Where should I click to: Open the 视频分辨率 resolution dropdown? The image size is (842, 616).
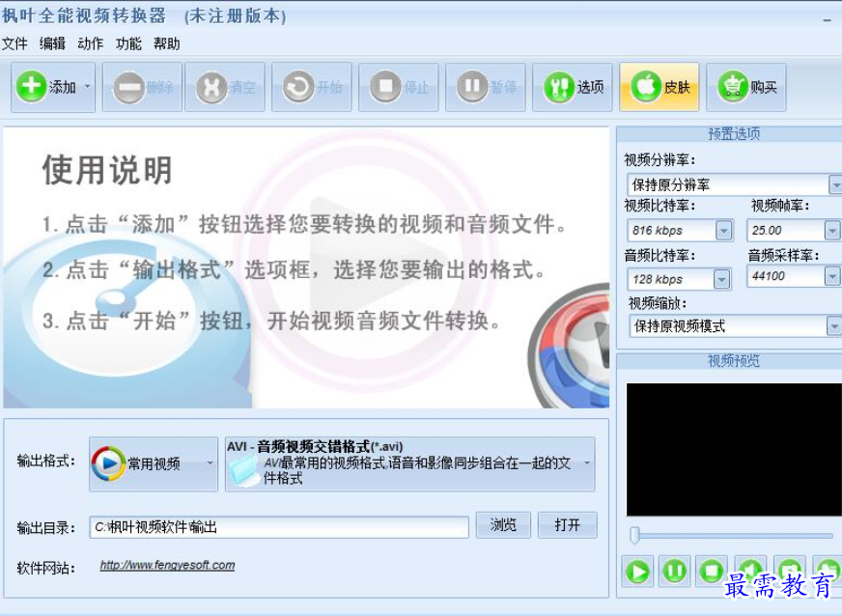[x=834, y=184]
